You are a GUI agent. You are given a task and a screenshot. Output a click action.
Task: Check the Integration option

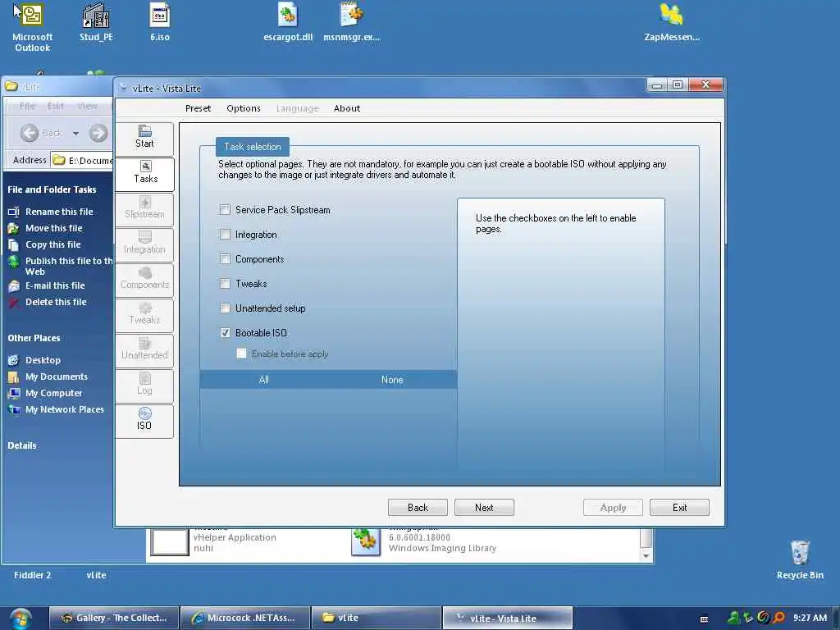(225, 234)
